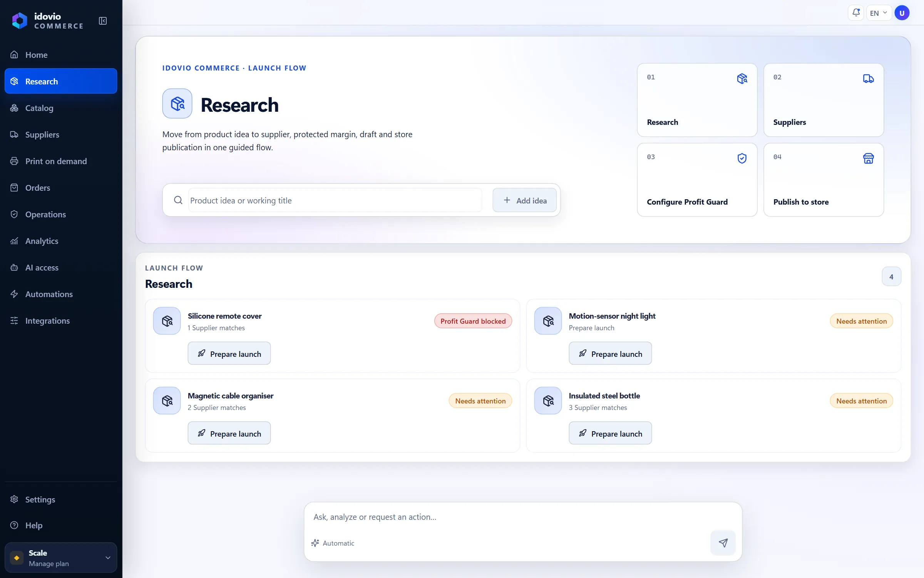924x578 pixels.
Task: Open the user avatar menu
Action: (x=902, y=13)
